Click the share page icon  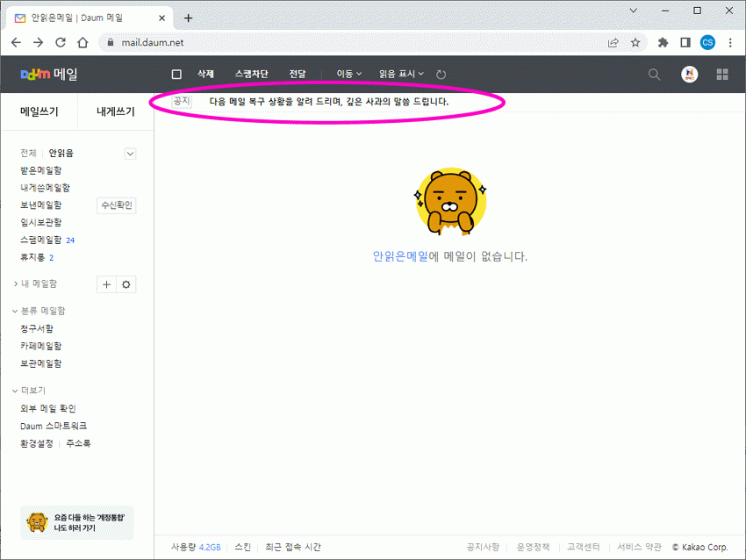613,42
